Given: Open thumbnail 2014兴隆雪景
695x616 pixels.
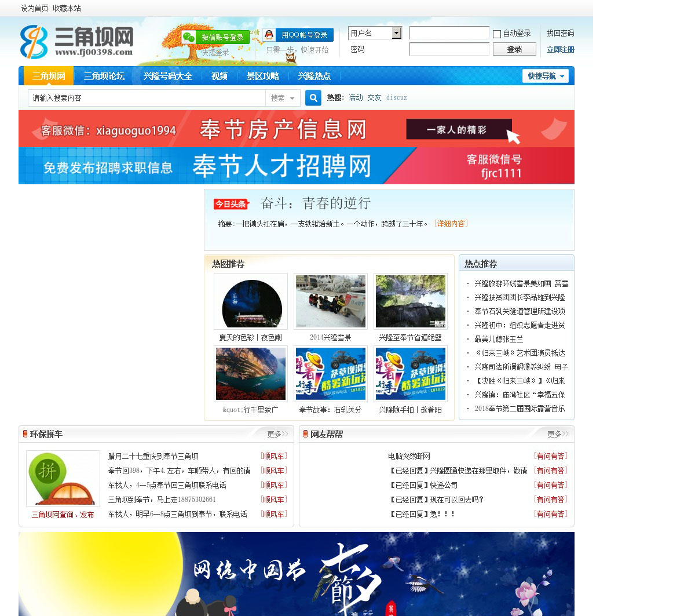Looking at the screenshot, I should 331,301.
